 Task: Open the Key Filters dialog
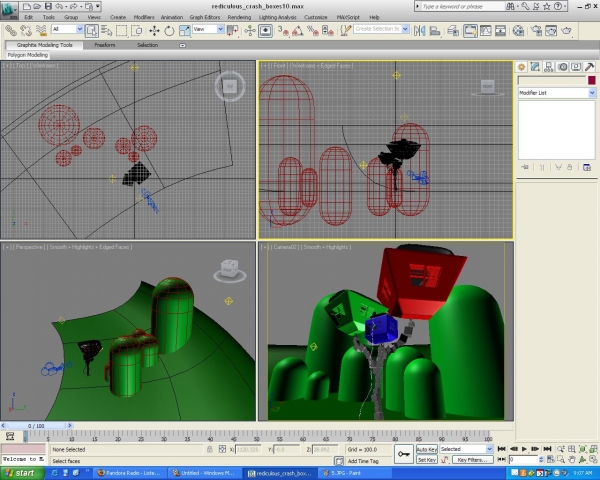(x=473, y=460)
